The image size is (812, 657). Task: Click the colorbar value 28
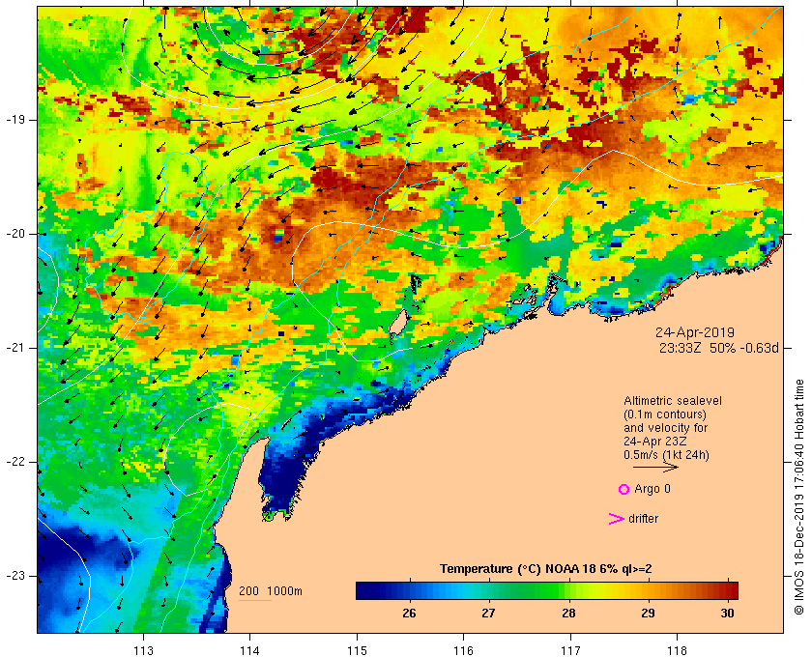(568, 614)
